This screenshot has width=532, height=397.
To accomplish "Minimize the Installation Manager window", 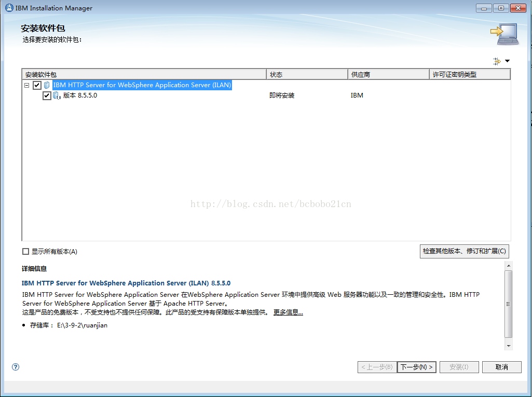I will click(x=484, y=8).
